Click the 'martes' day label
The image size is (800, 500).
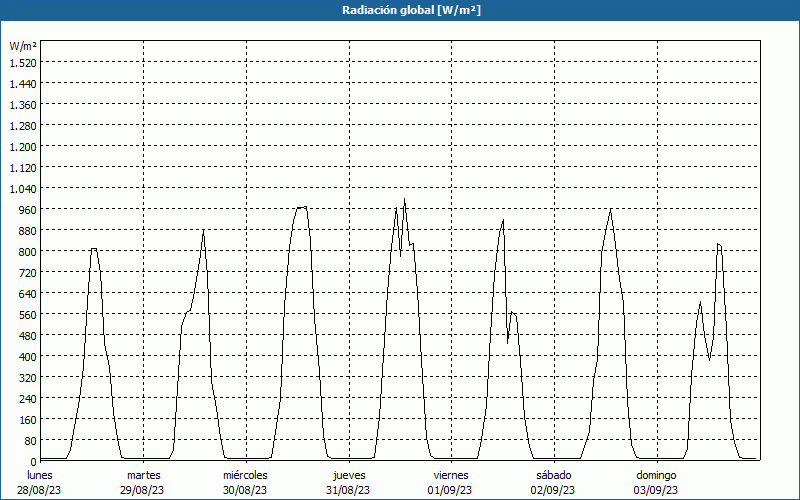(143, 475)
